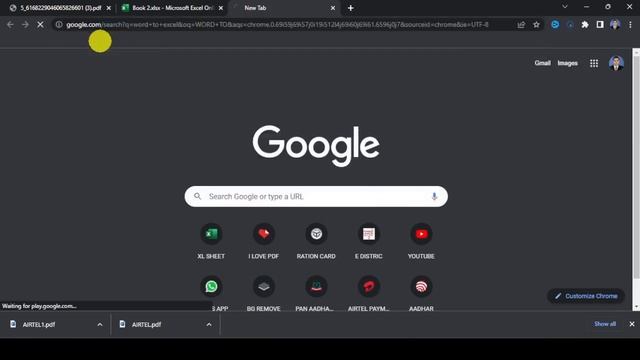Open the tab search dropdown

click(565, 7)
